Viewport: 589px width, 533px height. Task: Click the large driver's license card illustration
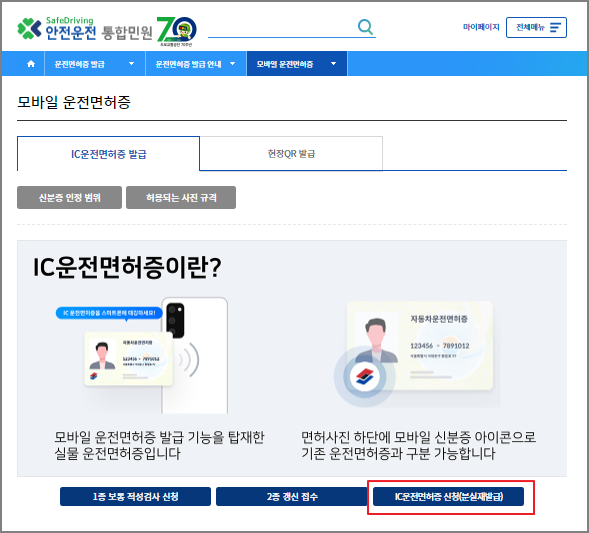420,346
